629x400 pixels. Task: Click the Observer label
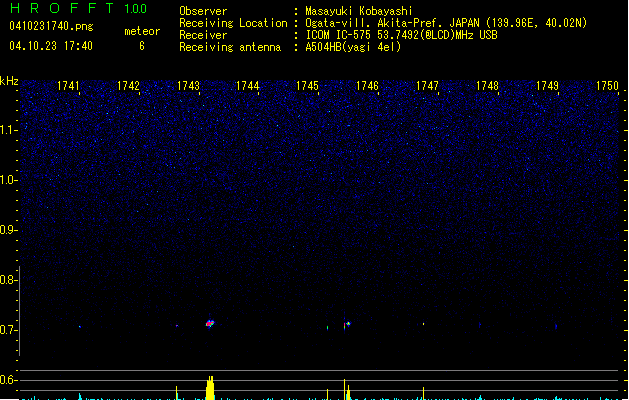point(203,11)
